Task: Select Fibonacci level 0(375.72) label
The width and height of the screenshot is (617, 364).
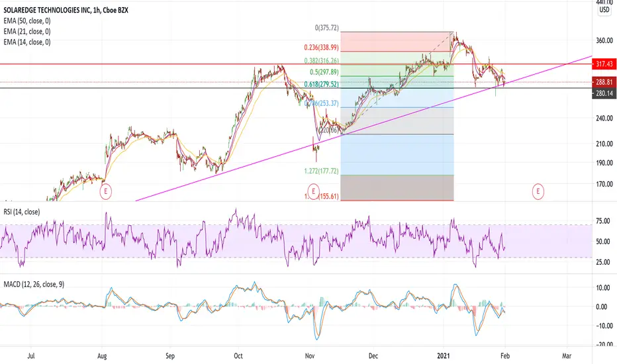Action: [326, 28]
